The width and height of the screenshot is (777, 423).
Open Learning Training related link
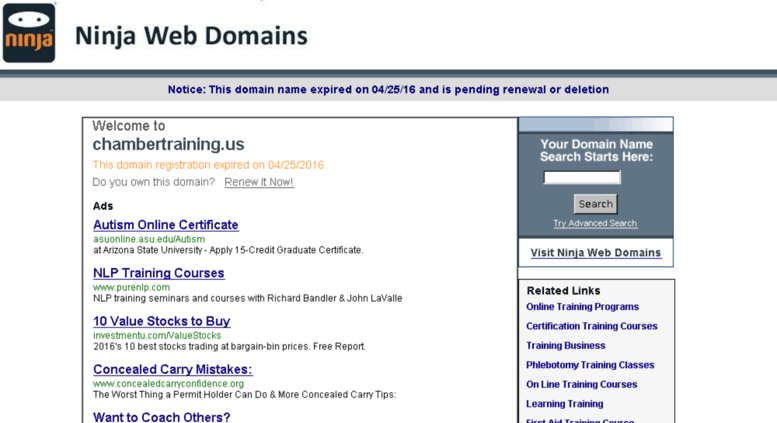(x=564, y=404)
